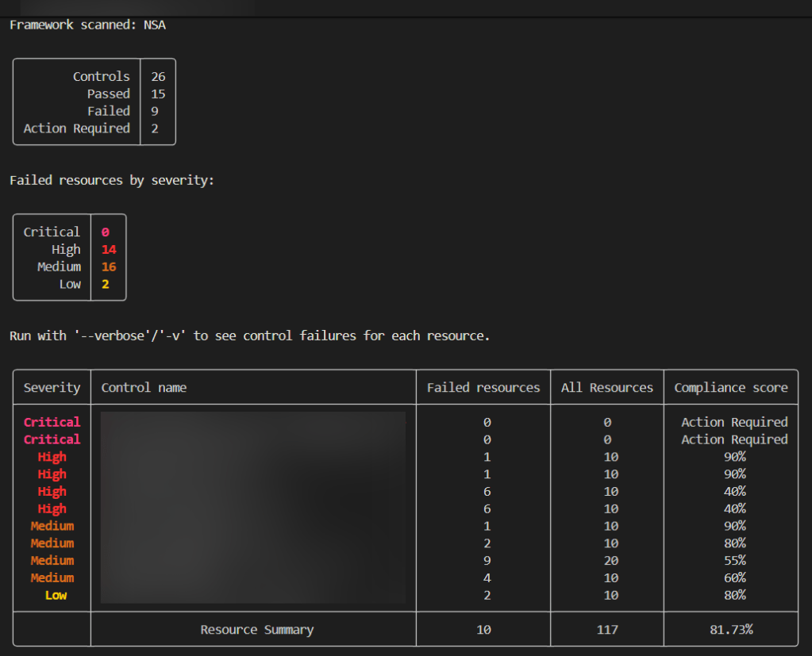Click the total resources value 117
The width and height of the screenshot is (812, 656).
point(607,630)
